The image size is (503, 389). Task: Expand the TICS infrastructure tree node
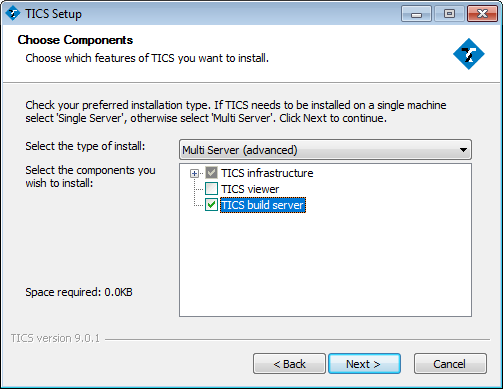(x=194, y=173)
